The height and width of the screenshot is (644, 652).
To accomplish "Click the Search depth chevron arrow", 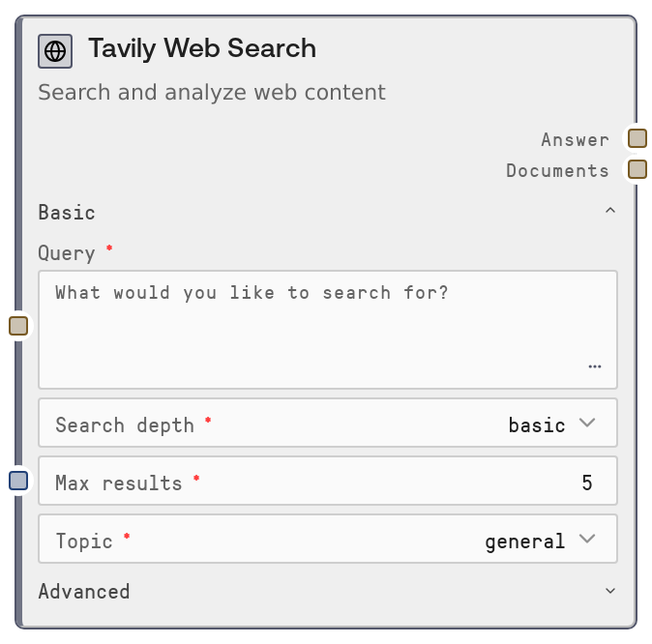I will click(x=587, y=424).
